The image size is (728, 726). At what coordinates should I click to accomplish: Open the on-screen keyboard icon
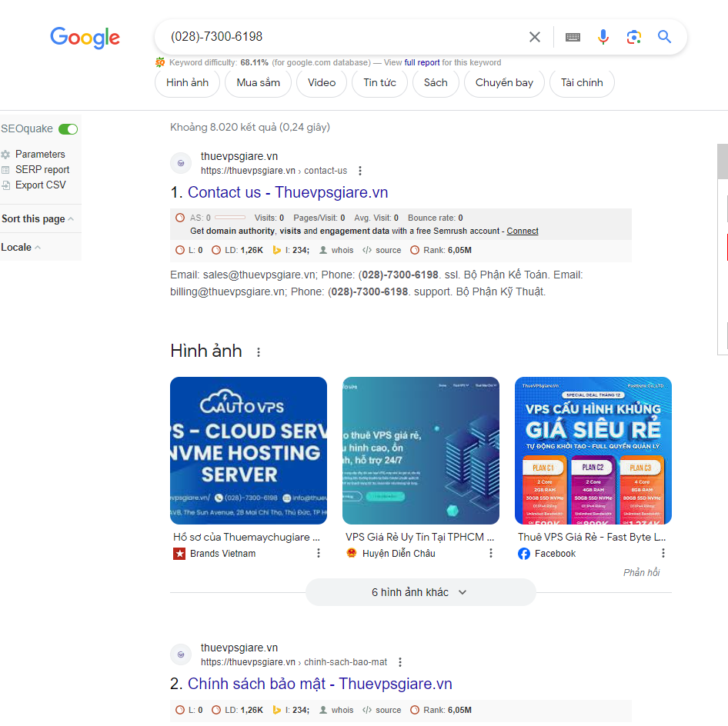(x=573, y=37)
